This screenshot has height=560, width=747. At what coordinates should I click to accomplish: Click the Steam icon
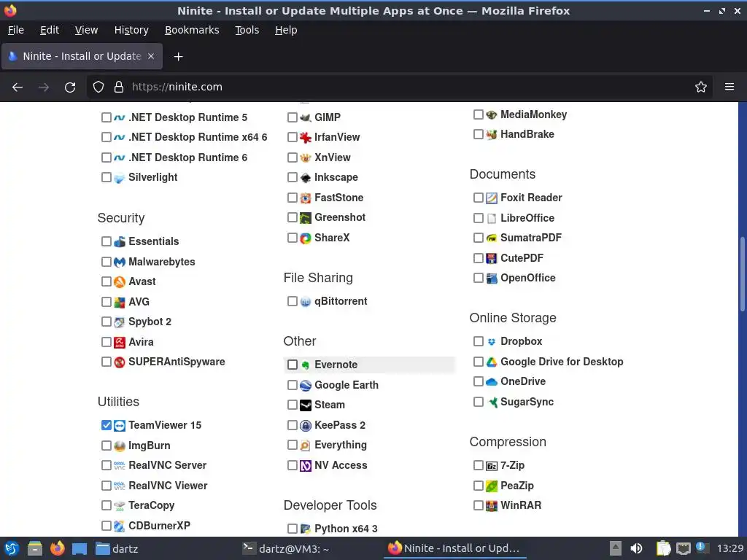306,405
